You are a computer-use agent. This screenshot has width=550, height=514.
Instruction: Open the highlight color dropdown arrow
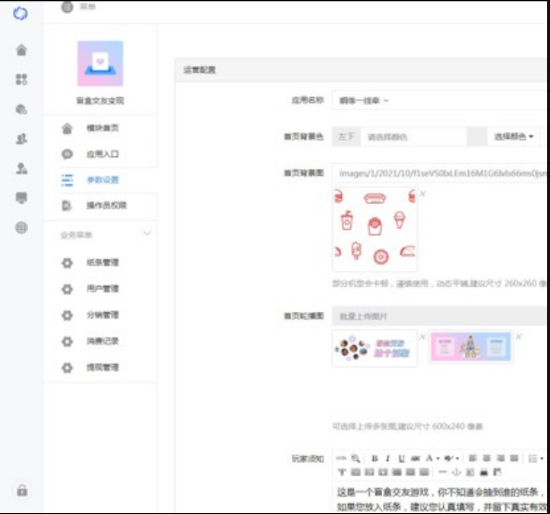(x=457, y=459)
